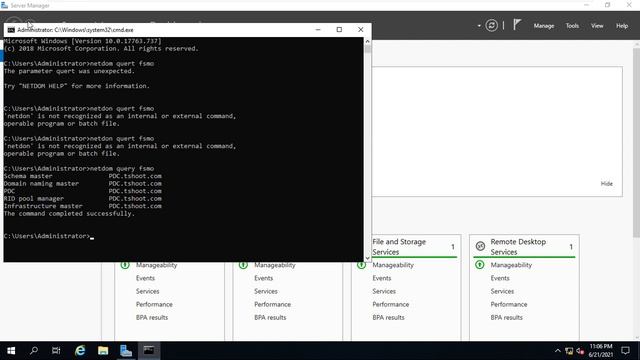Click Manageability status icon in second tile
Screen dimensions: 640x360
243,264
